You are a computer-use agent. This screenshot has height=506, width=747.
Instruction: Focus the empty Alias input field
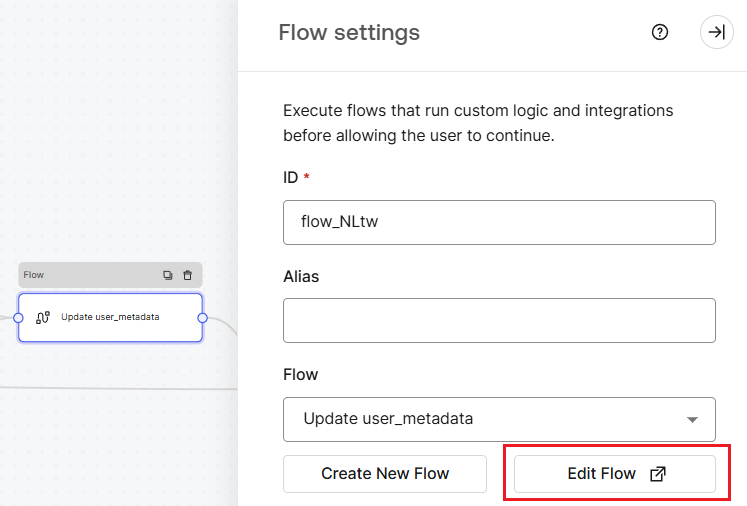(499, 320)
